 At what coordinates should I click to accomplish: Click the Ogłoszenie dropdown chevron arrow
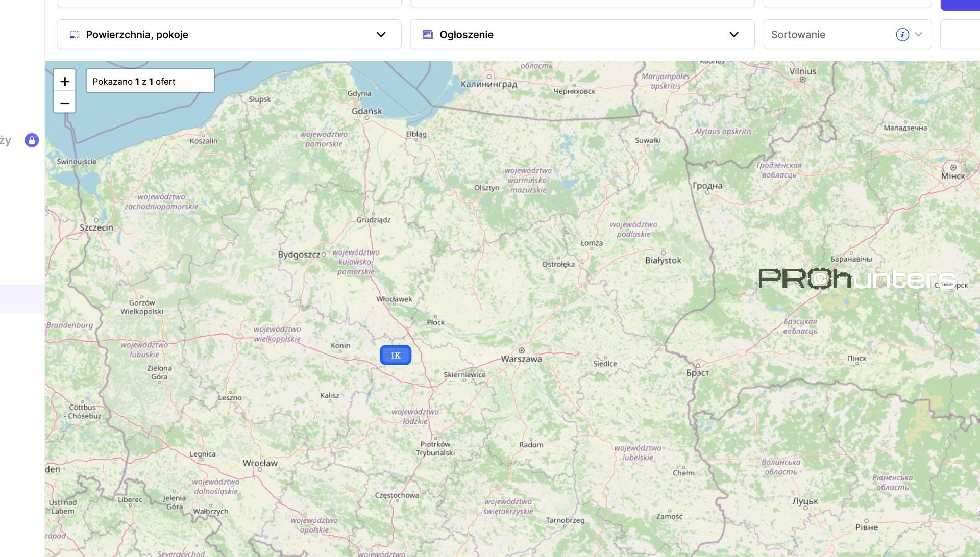[733, 35]
